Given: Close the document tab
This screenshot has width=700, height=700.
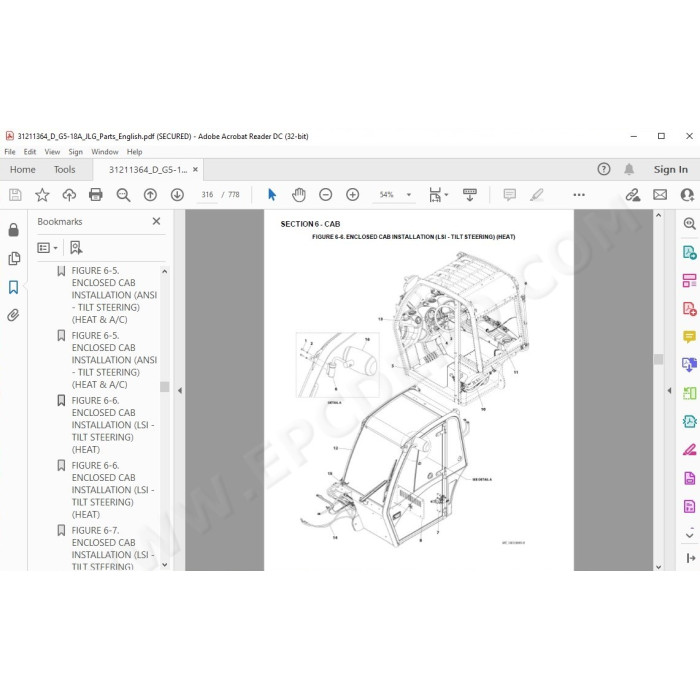Looking at the screenshot, I should (195, 170).
